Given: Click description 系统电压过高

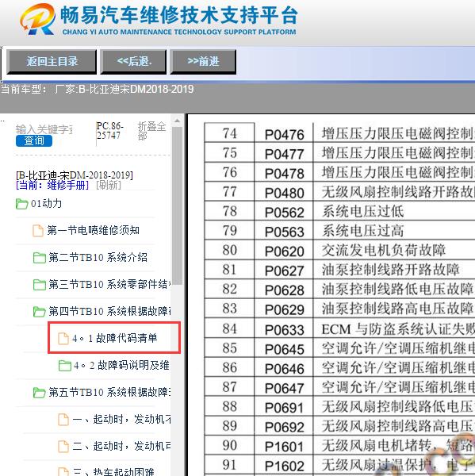Looking at the screenshot, I should pyautogui.click(x=363, y=231).
